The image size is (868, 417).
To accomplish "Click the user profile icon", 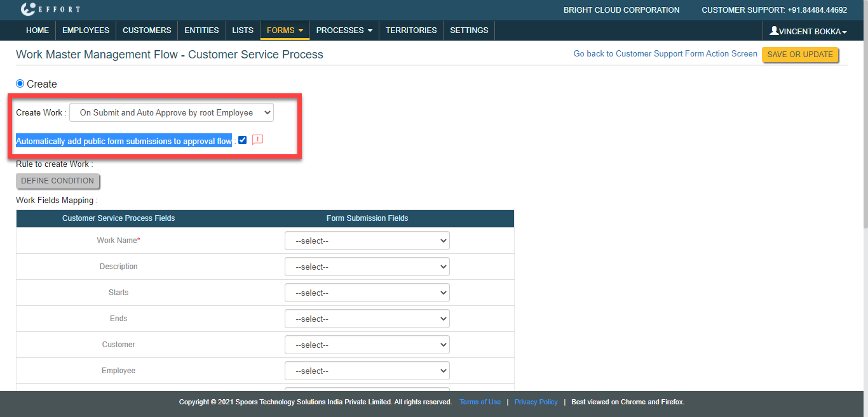I will 774,30.
